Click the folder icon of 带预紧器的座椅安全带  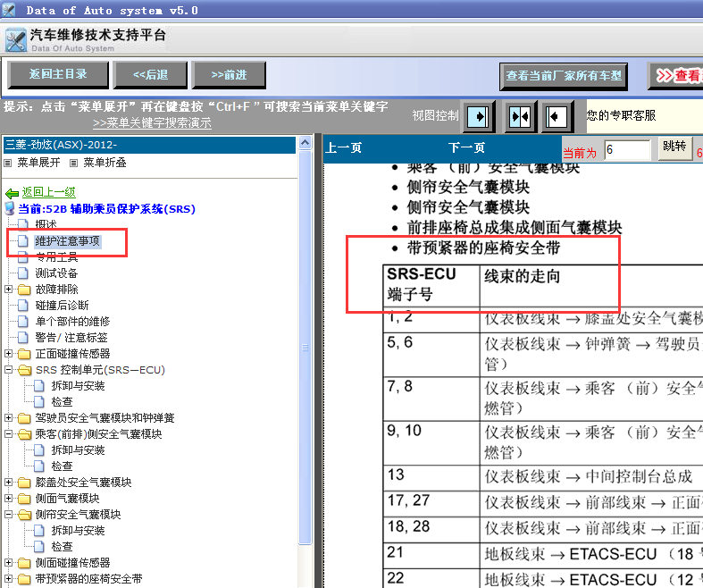[x=24, y=579]
